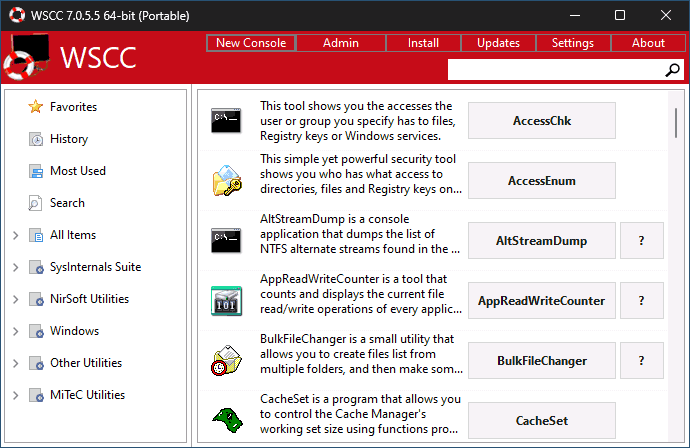Image resolution: width=690 pixels, height=448 pixels.
Task: Expand the All Items tree node
Action: coord(16,235)
